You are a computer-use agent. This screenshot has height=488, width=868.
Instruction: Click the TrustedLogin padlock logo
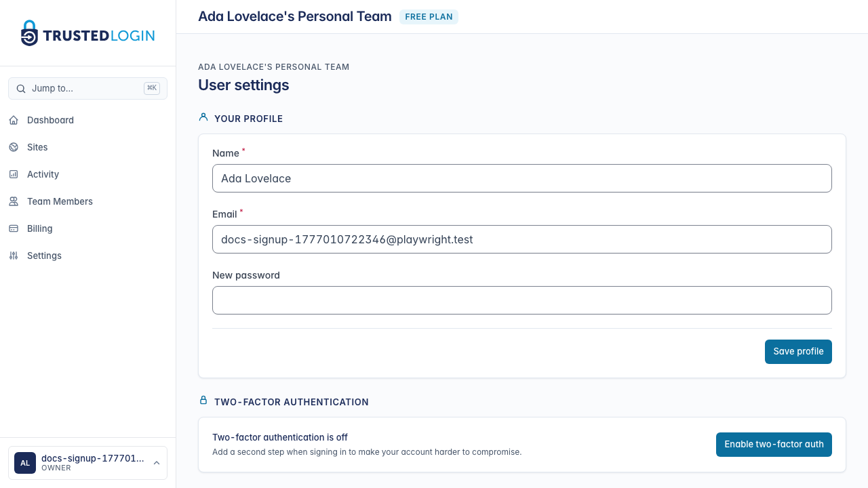tap(28, 33)
